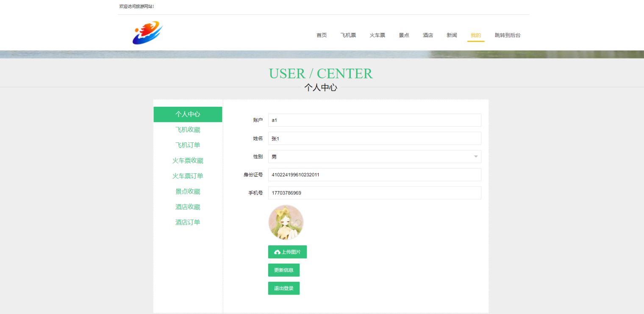Open 火车票订单 in the sidebar
The height and width of the screenshot is (314, 644).
point(188,176)
